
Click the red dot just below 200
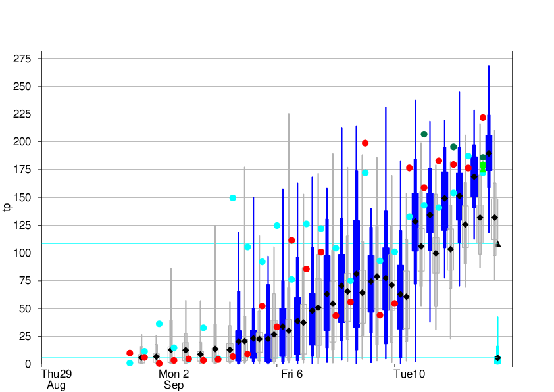[x=365, y=143]
